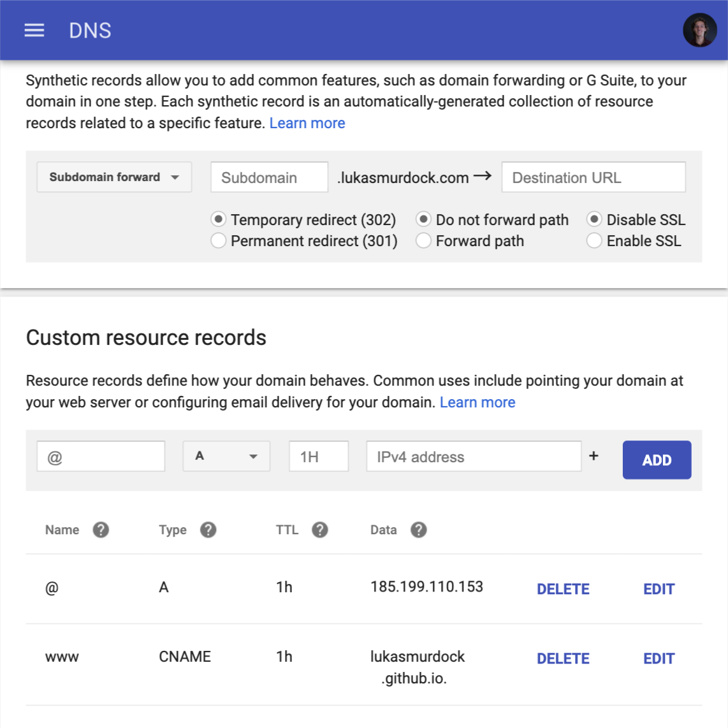Click the profile avatar picture
The image size is (728, 728).
pyautogui.click(x=699, y=30)
